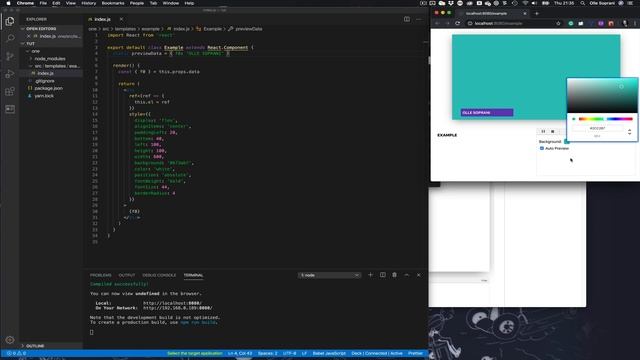This screenshot has height=360, width=640.
Task: Click the red Chrome extension icon
Action: click(611, 23)
